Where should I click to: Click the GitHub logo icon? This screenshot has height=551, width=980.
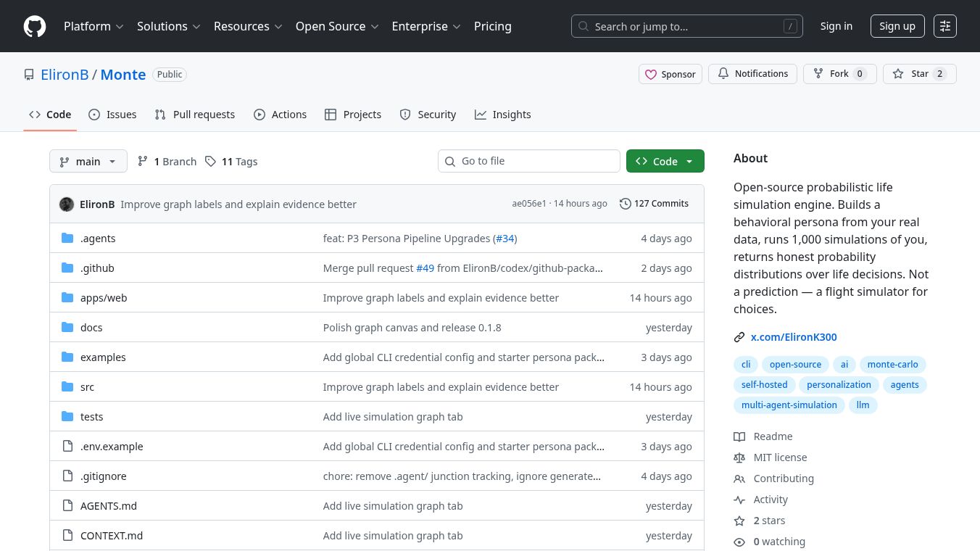click(35, 26)
